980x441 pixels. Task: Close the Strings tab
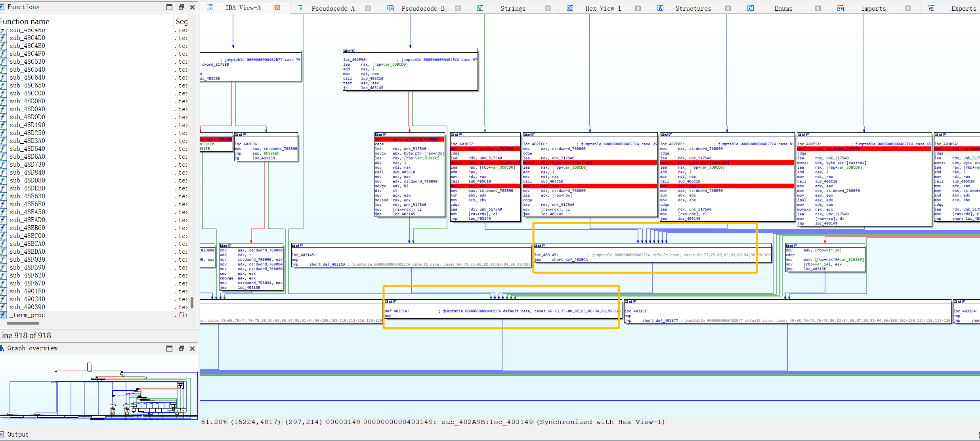click(x=548, y=8)
